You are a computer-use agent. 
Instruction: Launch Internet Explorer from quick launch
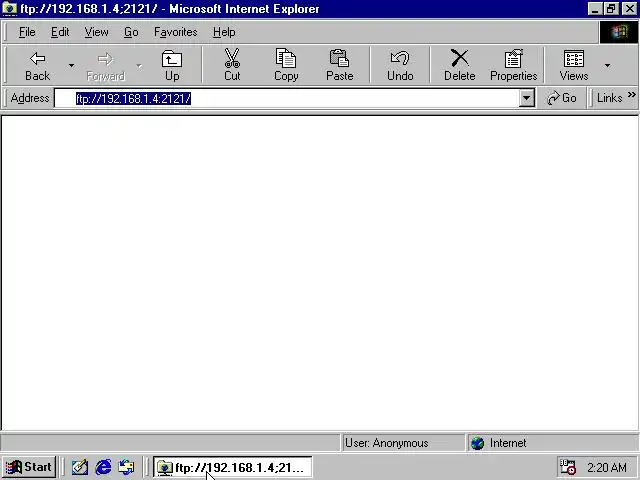coord(103,467)
